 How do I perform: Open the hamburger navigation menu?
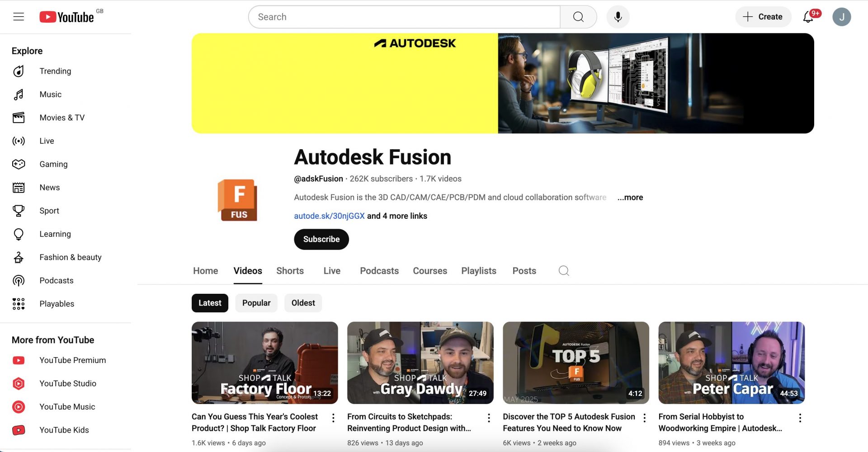18,16
